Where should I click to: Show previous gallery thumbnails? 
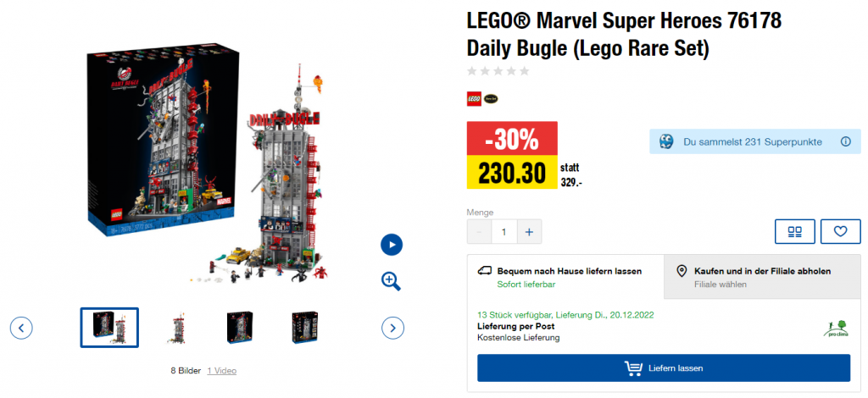click(x=21, y=327)
